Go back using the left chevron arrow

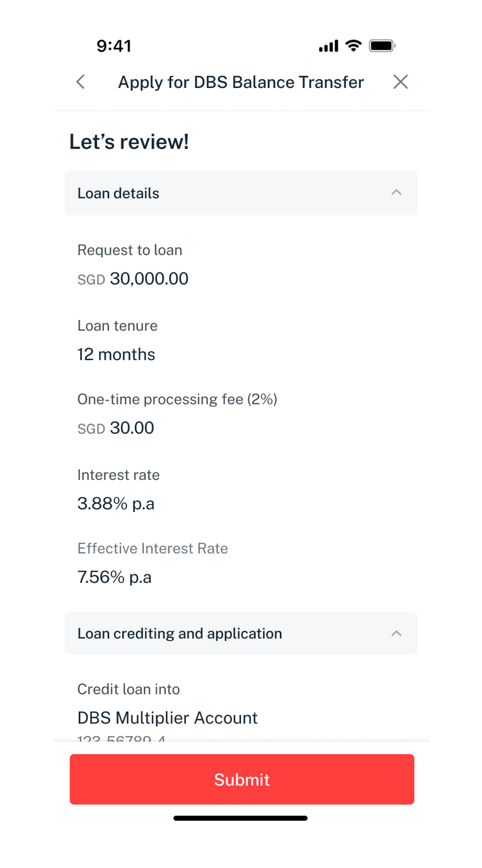coord(81,82)
